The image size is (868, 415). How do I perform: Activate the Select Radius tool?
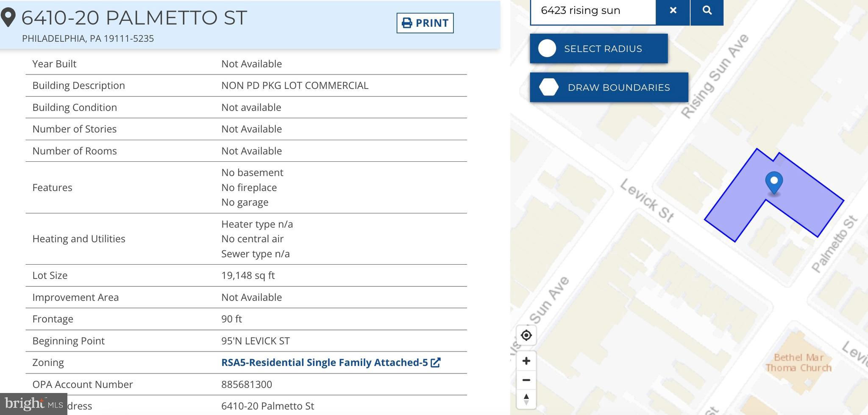598,49
